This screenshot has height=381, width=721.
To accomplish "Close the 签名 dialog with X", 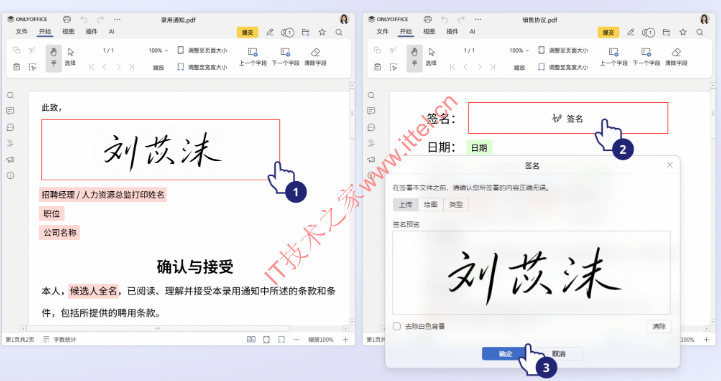I will point(670,165).
